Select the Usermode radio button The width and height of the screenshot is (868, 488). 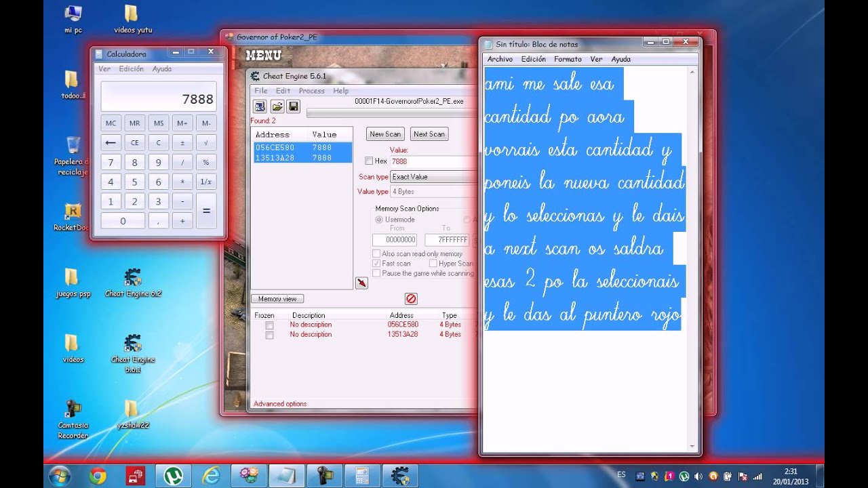pyautogui.click(x=379, y=220)
